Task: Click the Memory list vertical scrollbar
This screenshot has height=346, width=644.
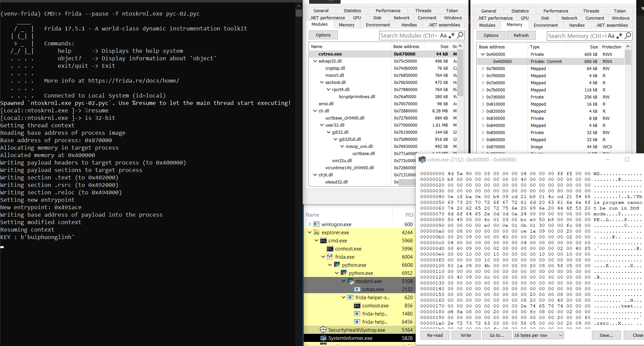Action: (628, 57)
